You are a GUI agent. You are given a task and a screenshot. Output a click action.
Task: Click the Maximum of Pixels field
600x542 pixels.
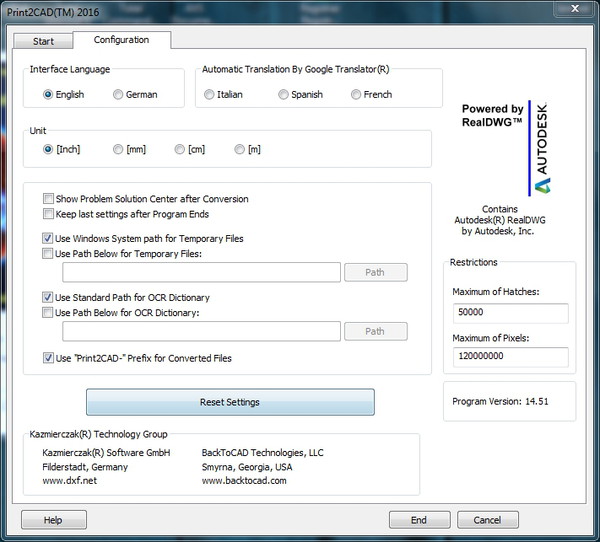pos(510,357)
